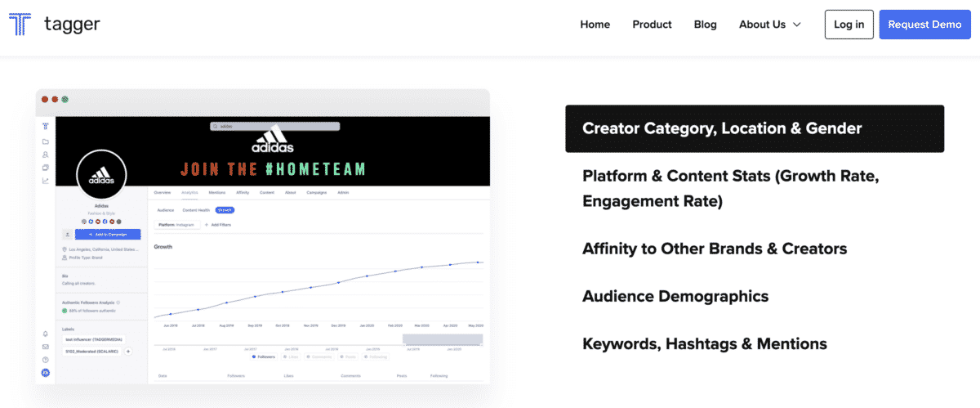The height and width of the screenshot is (408, 980).
Task: Click the mail envelope sidebar icon
Action: pos(46,347)
